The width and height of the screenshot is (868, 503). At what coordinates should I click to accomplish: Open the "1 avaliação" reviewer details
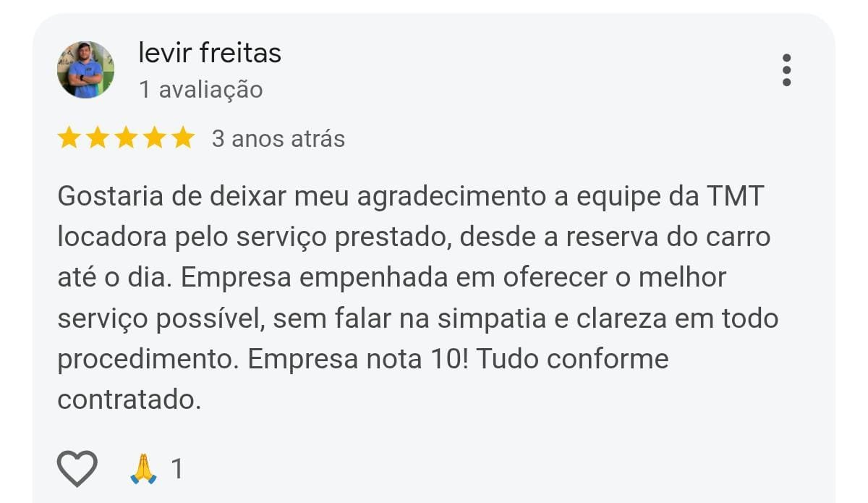point(200,90)
